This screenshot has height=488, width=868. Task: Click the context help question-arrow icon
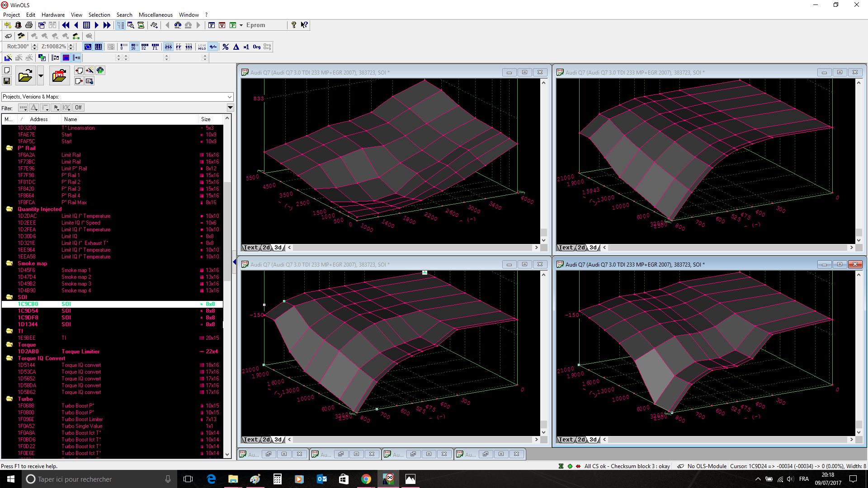pos(304,25)
